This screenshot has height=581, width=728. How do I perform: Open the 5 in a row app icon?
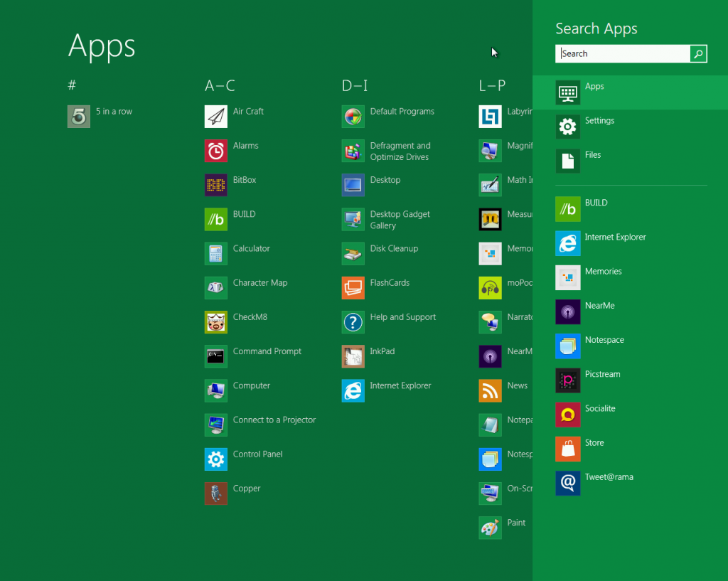coord(79,116)
